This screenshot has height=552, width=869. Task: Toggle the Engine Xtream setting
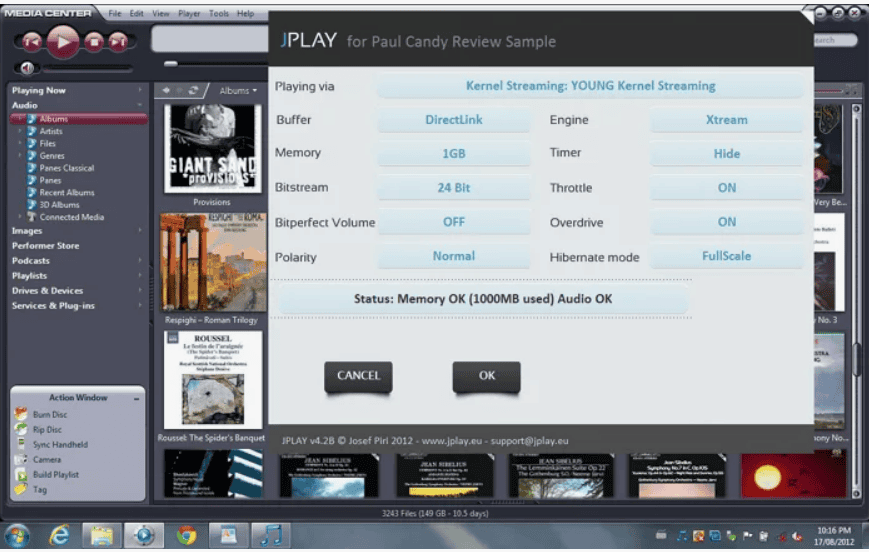coord(727,120)
